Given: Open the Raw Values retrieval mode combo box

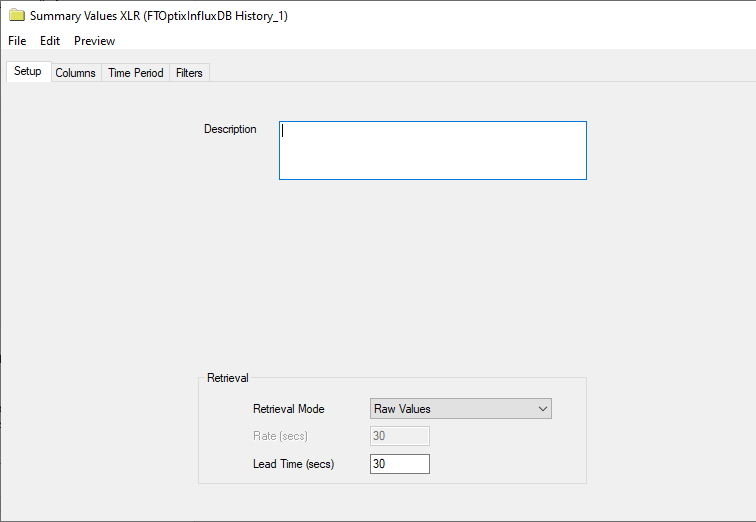Looking at the screenshot, I should [x=460, y=409].
